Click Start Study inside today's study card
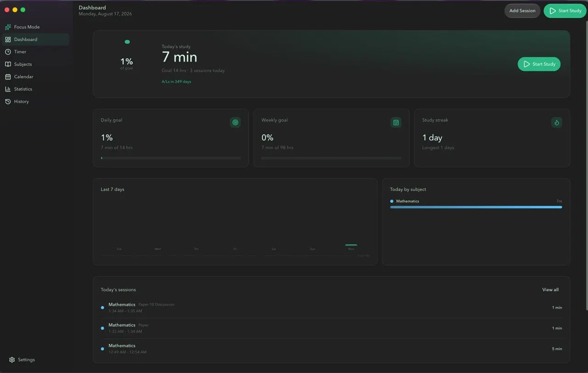 coord(539,64)
